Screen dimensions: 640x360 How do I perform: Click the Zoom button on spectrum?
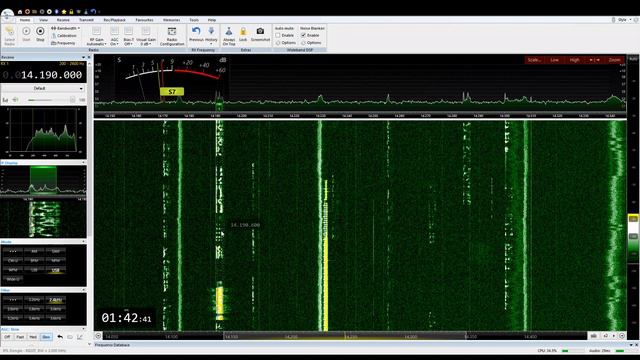(614, 60)
